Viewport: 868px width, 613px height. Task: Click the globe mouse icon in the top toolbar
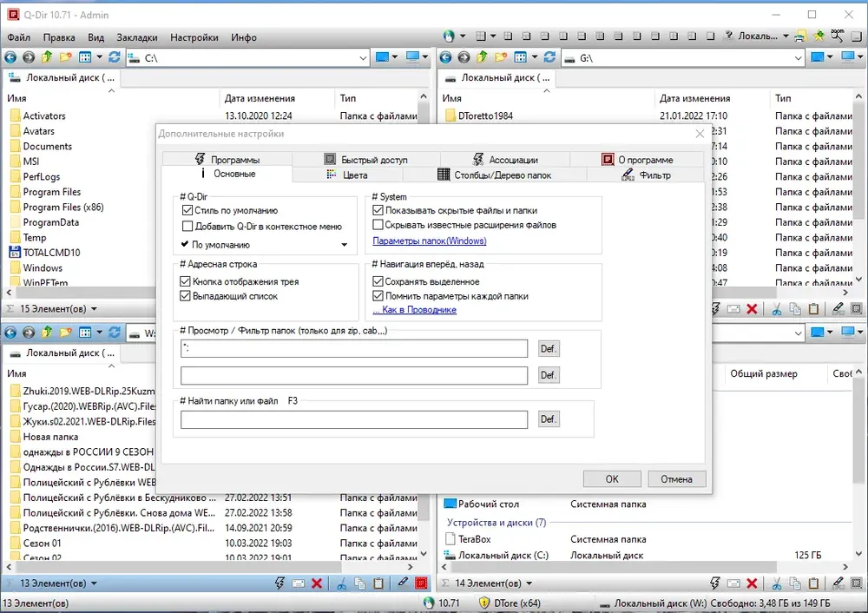tap(449, 36)
